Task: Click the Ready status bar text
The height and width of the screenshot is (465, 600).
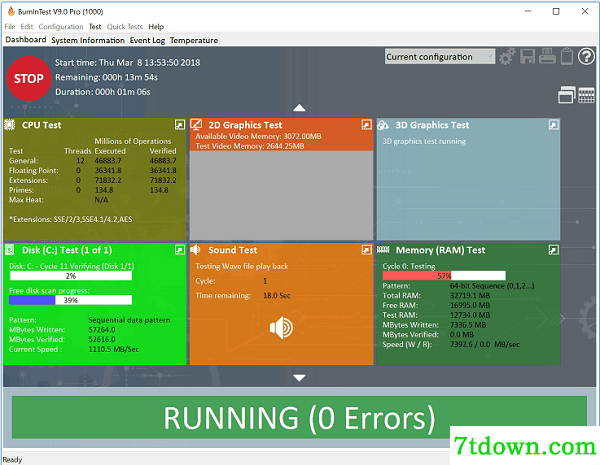Action: (12, 459)
